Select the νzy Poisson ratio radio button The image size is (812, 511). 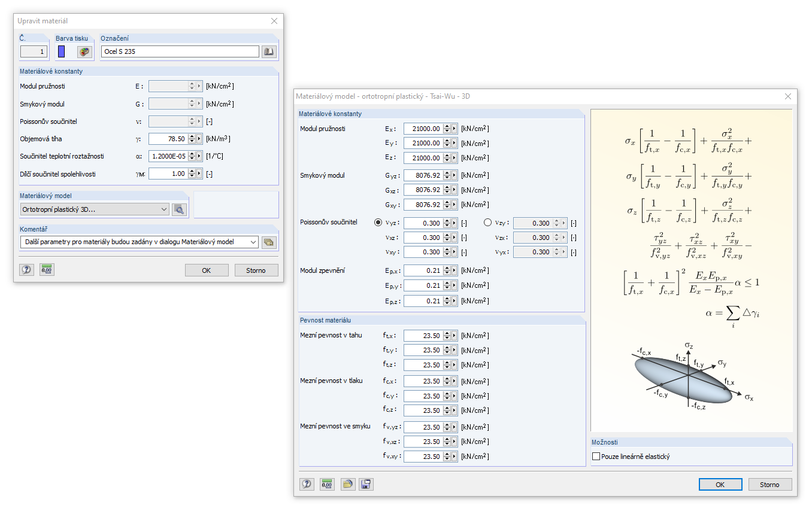[487, 223]
